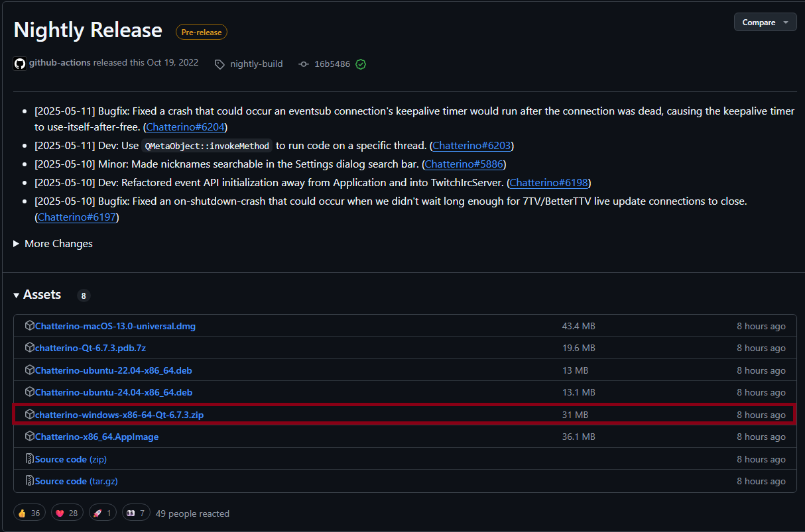Click package icon for ubuntu-22.04 deb
This screenshot has height=532, width=805.
coord(29,370)
